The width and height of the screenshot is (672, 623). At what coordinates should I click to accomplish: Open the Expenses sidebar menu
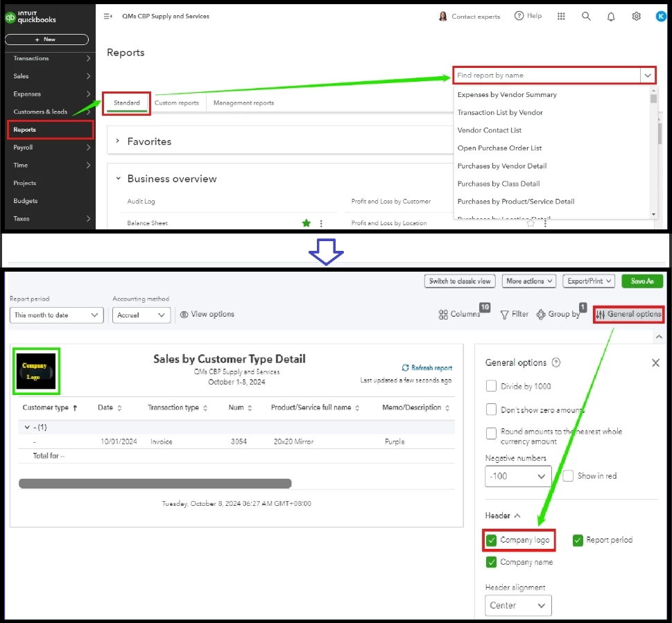point(51,94)
